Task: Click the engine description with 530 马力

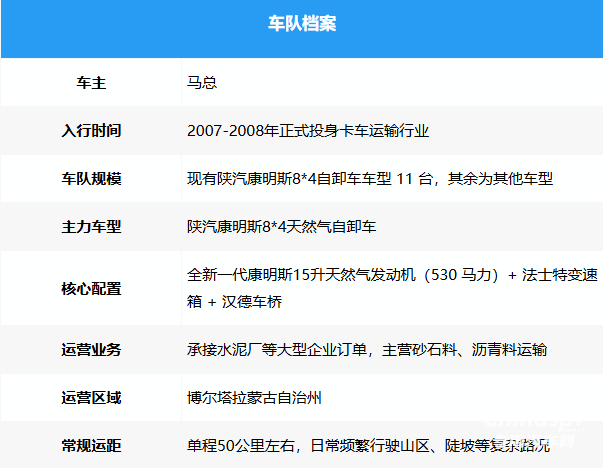Action: coord(392,275)
